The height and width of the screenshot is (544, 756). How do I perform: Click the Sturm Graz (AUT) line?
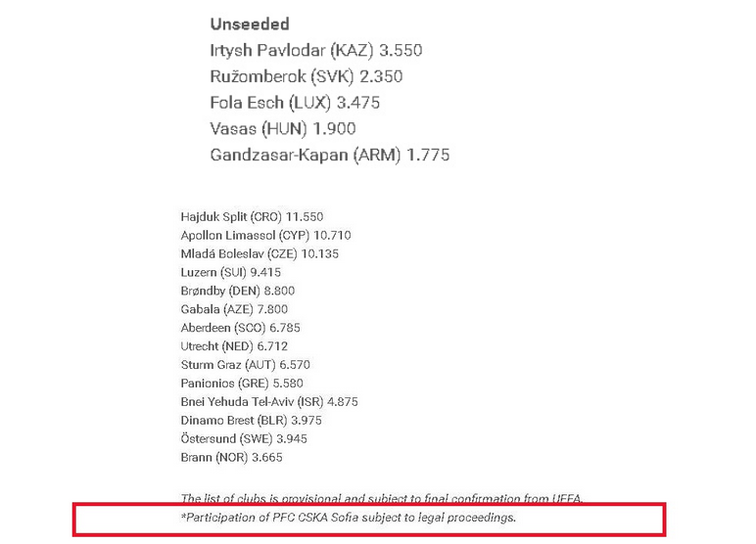click(x=243, y=365)
